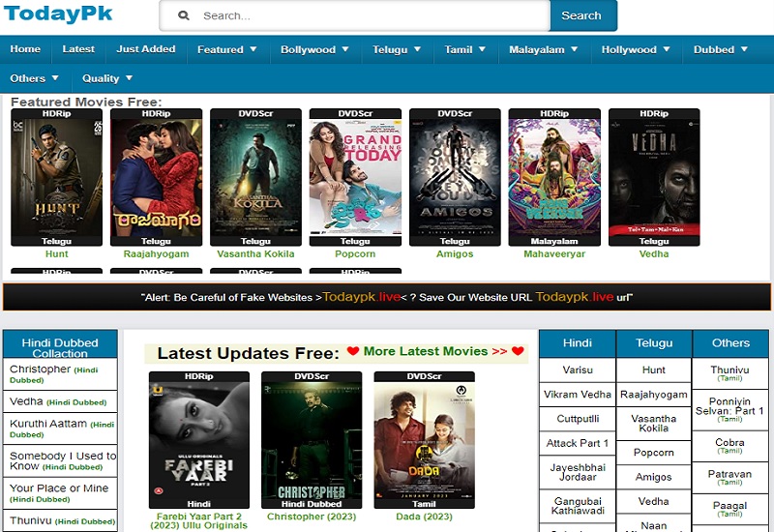
Task: Open More Latest Movies link
Action: click(435, 351)
